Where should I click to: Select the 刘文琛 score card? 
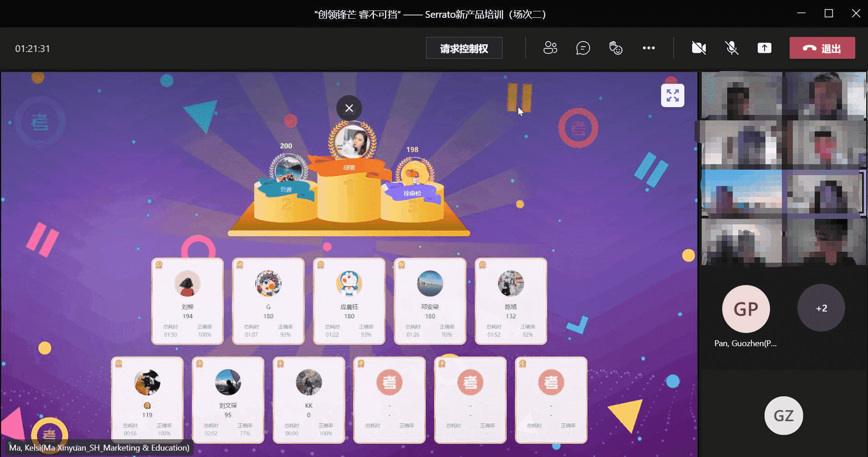pos(228,400)
